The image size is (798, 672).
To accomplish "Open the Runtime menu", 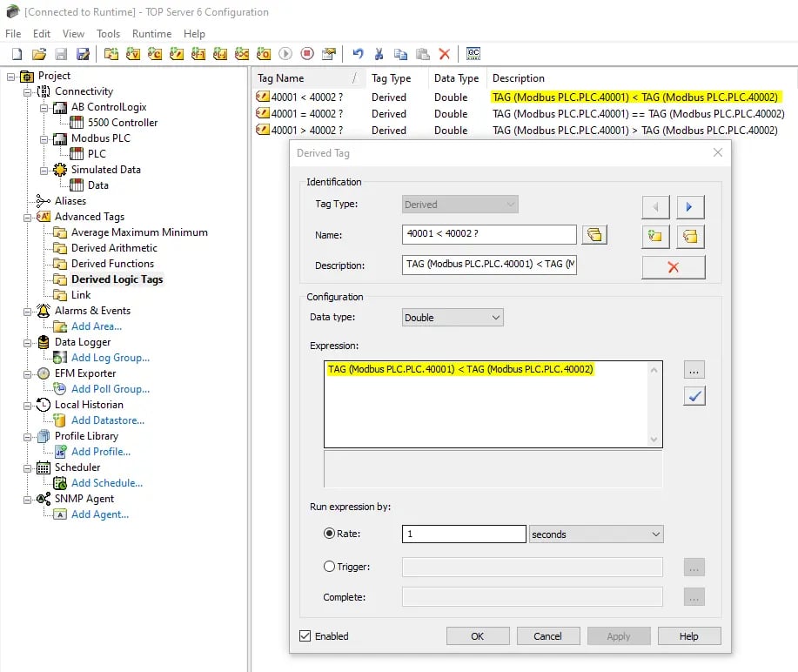I will coord(151,33).
